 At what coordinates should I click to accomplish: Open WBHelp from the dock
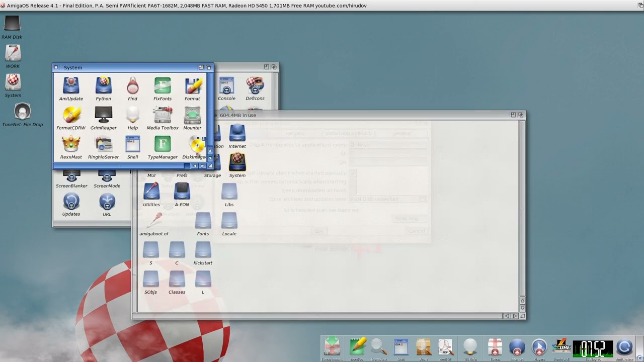click(x=469, y=348)
